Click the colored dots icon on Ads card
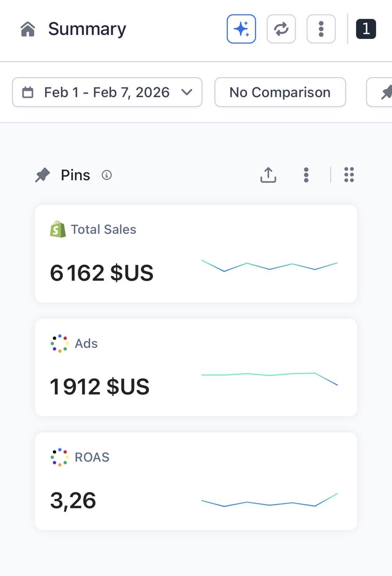The height and width of the screenshot is (576, 392). click(59, 344)
